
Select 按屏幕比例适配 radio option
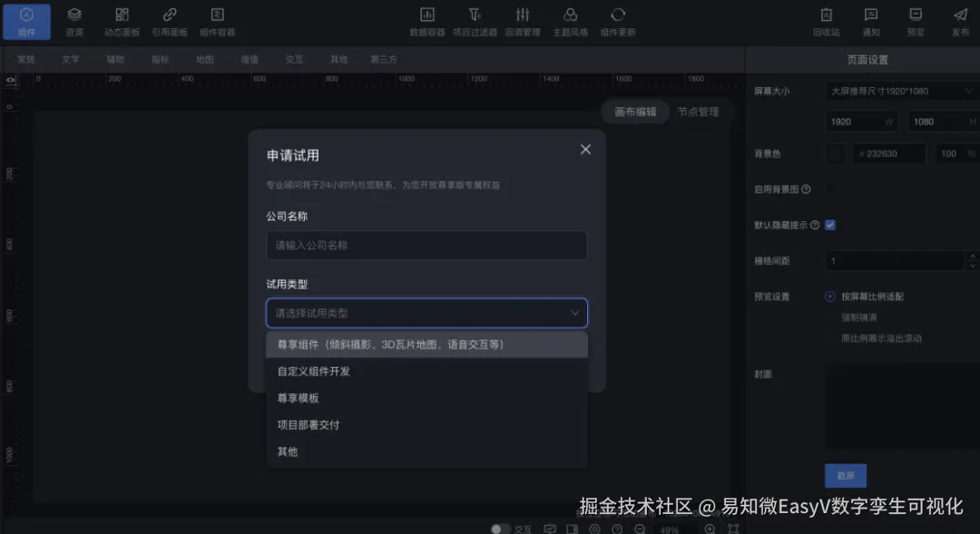click(x=830, y=296)
